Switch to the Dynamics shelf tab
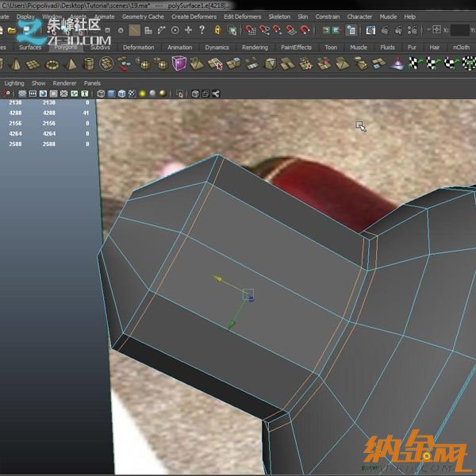This screenshot has height=476, width=476. coord(217,48)
